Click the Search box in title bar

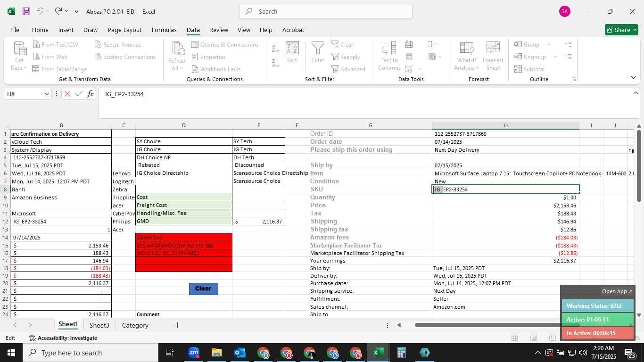click(x=326, y=11)
